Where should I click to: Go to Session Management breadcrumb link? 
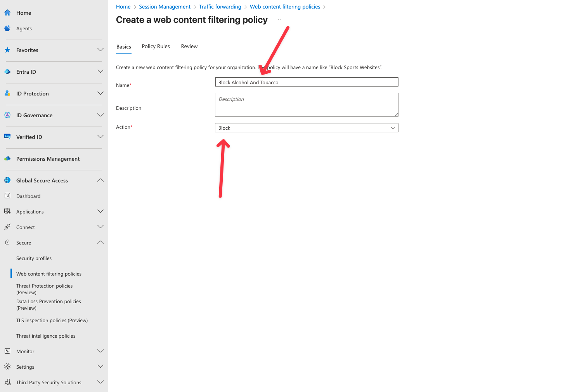165,7
